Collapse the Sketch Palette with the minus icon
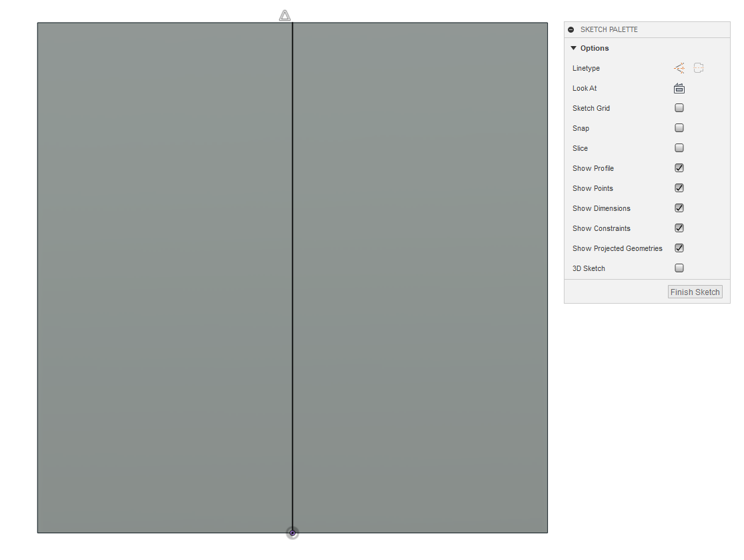Screen dimensions: 744x560 pos(571,29)
